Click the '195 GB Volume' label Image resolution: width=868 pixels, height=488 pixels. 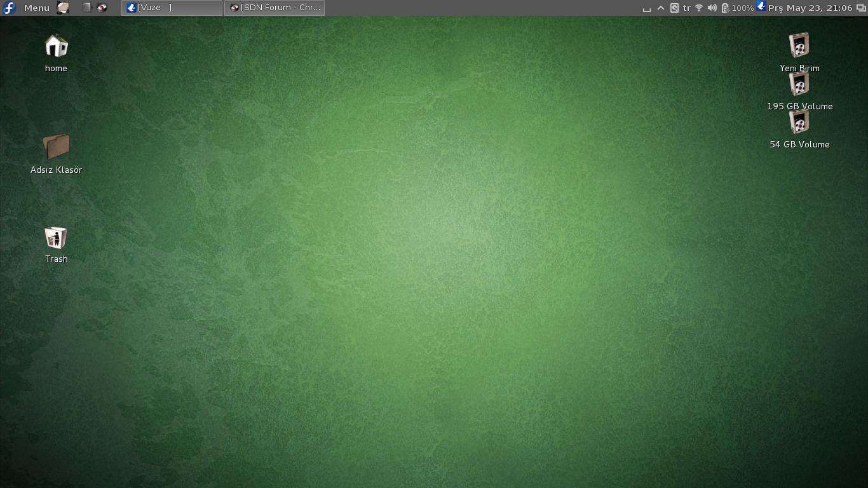(x=799, y=106)
